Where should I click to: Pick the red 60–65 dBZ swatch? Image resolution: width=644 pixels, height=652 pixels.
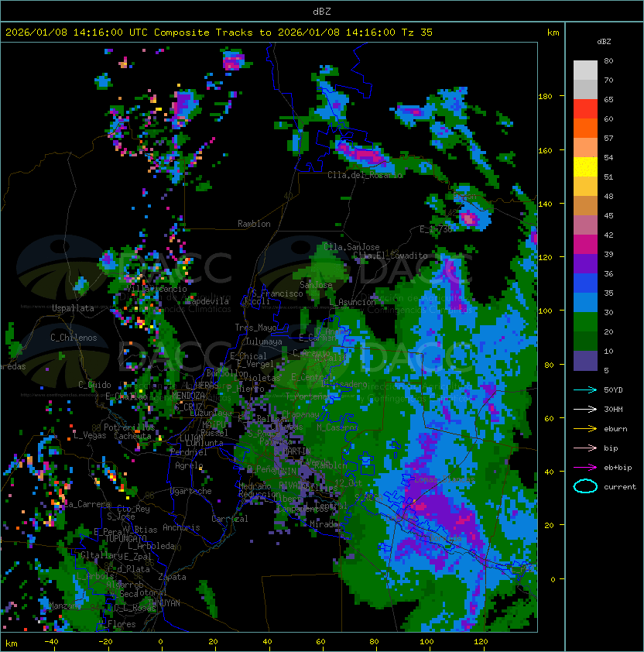coord(585,109)
